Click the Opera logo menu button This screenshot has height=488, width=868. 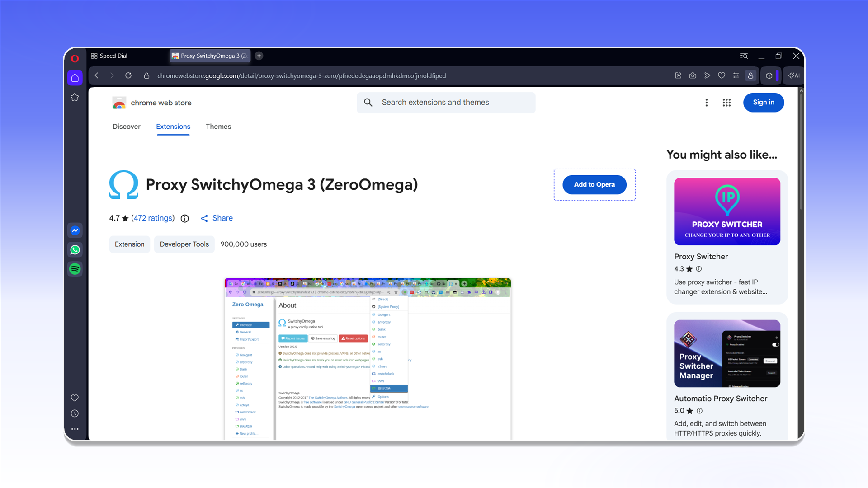(75, 58)
